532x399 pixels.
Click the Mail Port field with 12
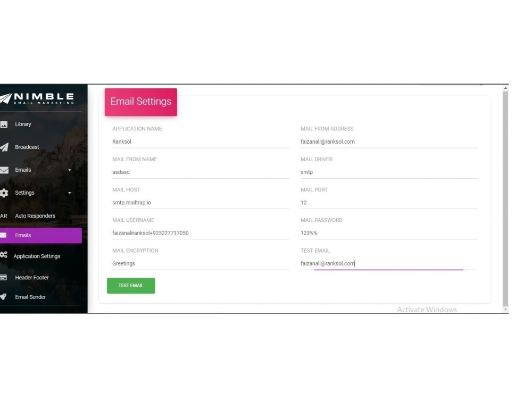(x=389, y=203)
